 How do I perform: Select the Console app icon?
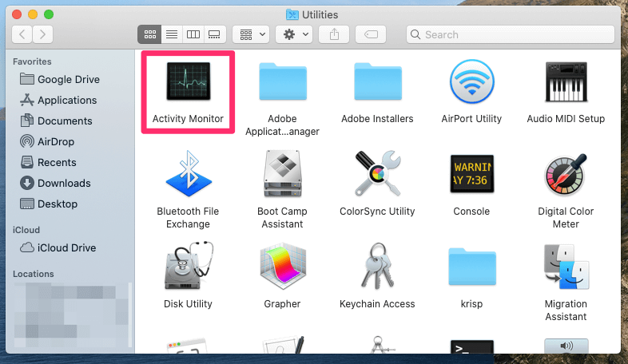click(x=472, y=174)
